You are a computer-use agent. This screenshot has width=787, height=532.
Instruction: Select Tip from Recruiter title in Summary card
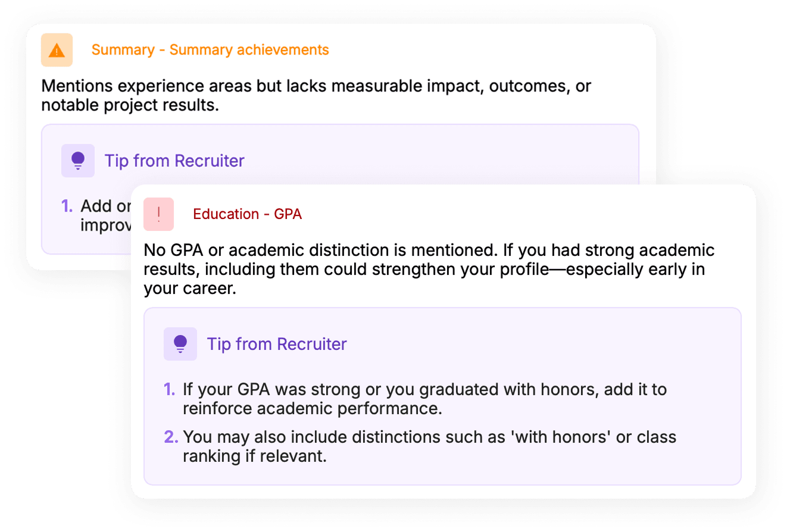click(x=174, y=161)
